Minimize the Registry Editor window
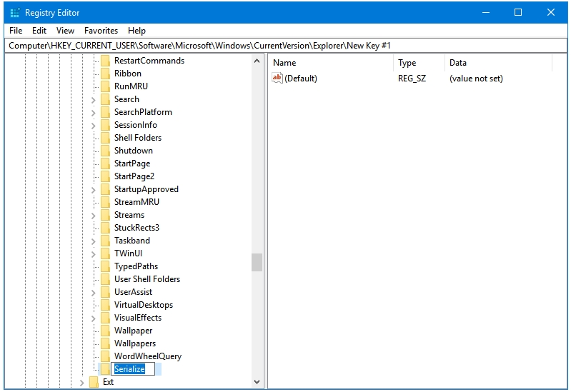The width and height of the screenshot is (571, 392). pos(485,12)
